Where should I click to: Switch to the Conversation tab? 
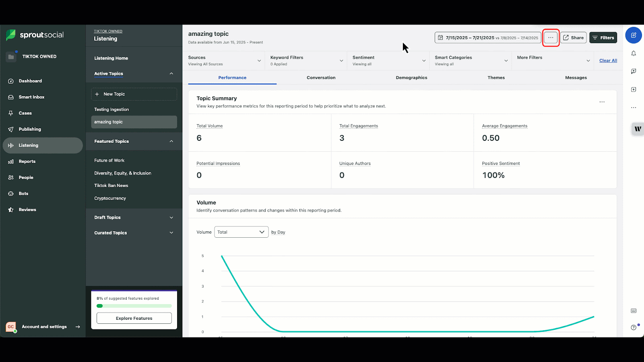tap(321, 77)
